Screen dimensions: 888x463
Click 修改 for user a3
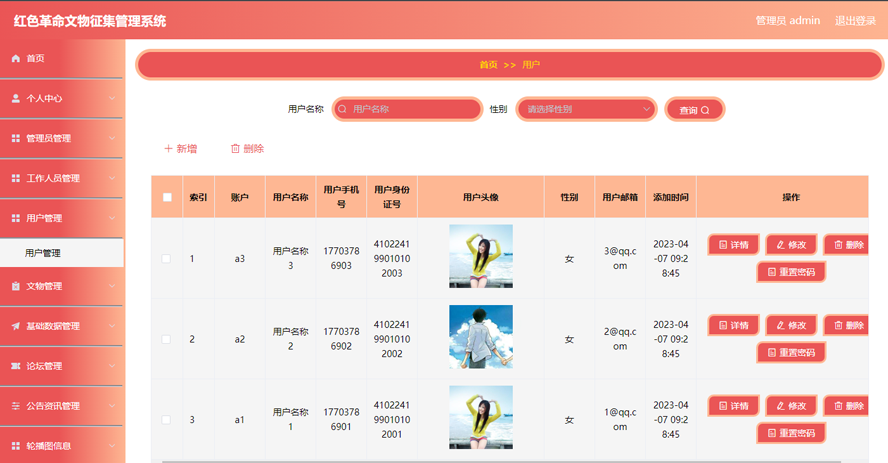(x=791, y=245)
